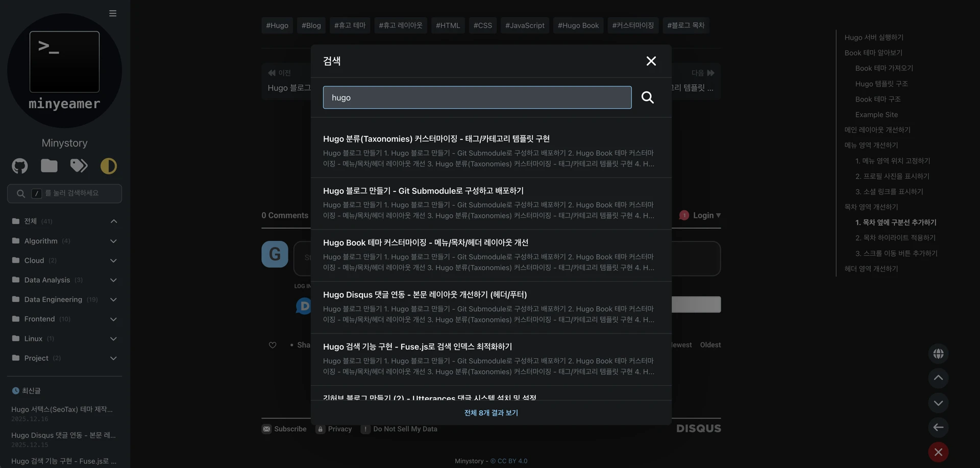Open result Hugo Book 테마 커스터마이징
980x468 pixels.
[426, 243]
